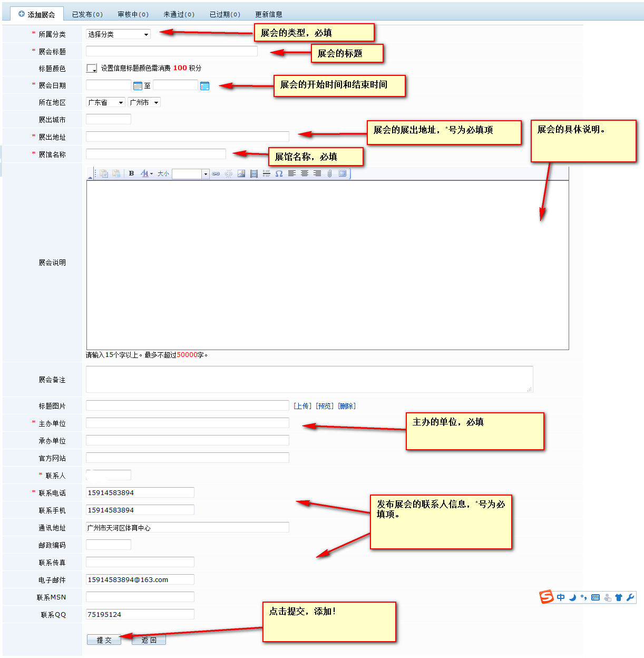Open the end date calendar picker
This screenshot has height=658, width=644.
tap(205, 85)
